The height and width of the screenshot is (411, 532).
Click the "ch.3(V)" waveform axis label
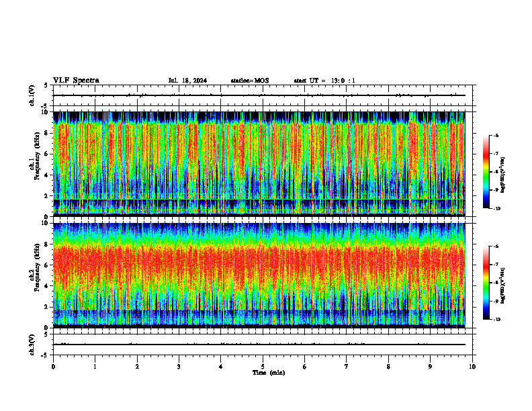click(x=32, y=345)
